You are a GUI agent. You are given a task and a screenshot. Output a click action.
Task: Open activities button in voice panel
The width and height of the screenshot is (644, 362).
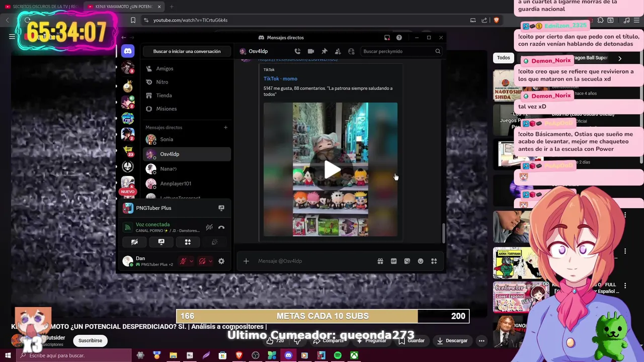click(188, 242)
